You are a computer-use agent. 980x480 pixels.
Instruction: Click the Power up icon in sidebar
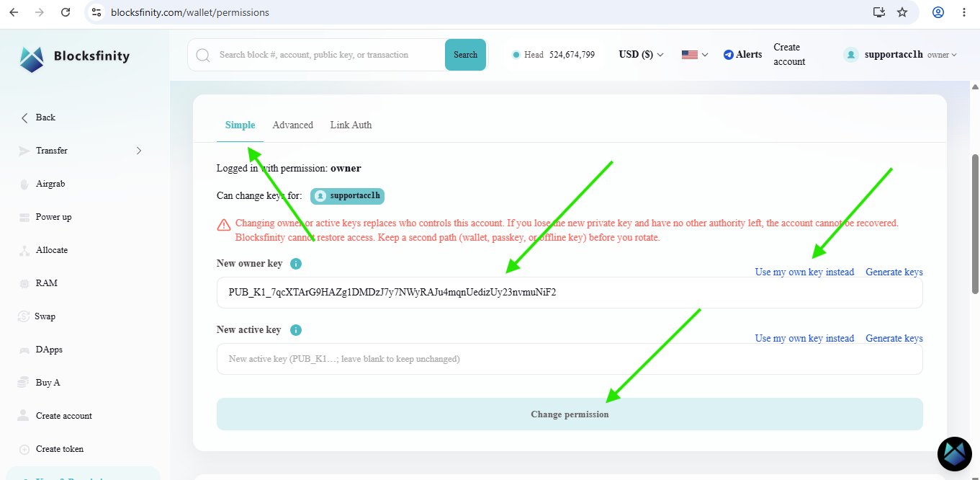tap(23, 217)
